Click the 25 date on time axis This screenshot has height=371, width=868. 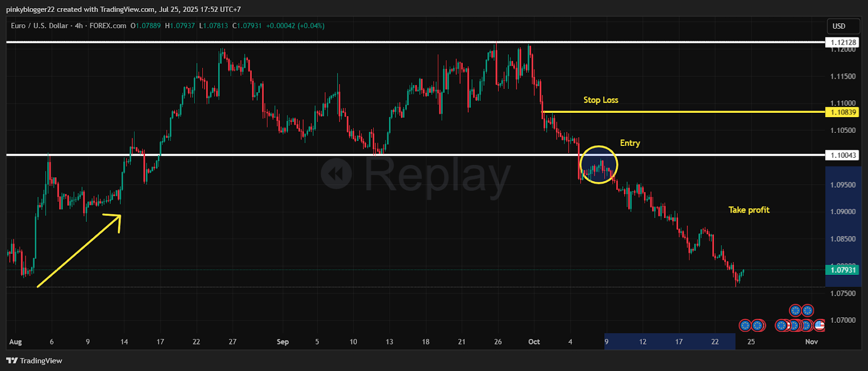tap(751, 342)
